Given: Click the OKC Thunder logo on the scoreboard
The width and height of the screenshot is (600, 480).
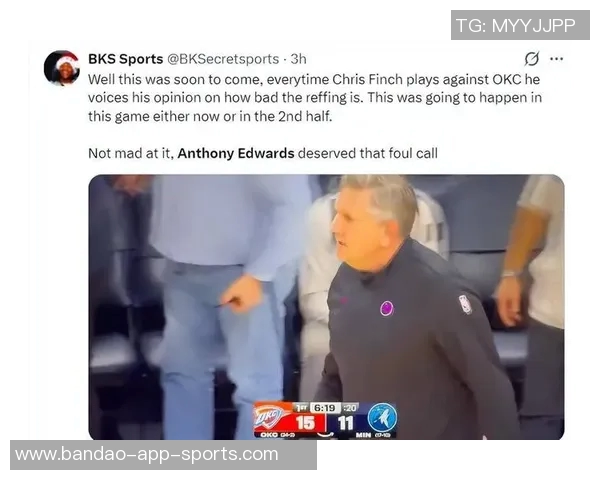Looking at the screenshot, I should pos(269,418).
